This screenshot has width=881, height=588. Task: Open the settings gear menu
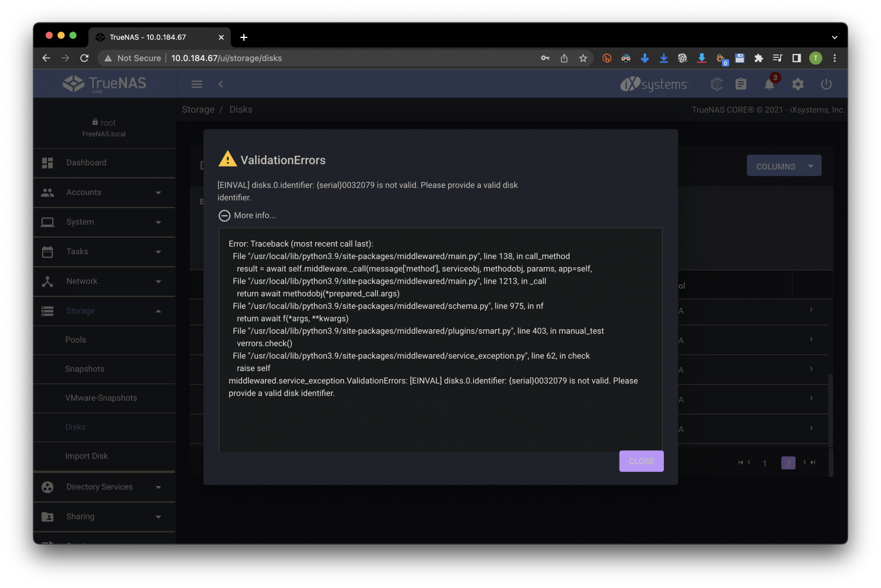pyautogui.click(x=798, y=84)
